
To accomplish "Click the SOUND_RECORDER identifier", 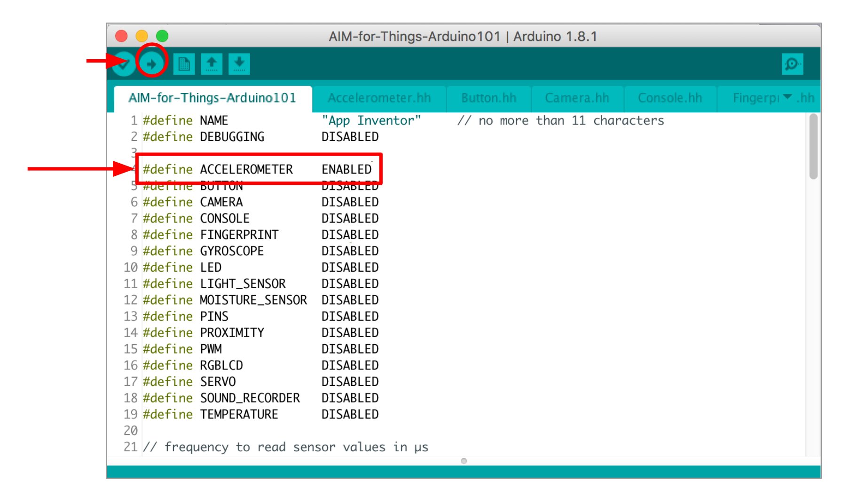I will click(x=250, y=398).
